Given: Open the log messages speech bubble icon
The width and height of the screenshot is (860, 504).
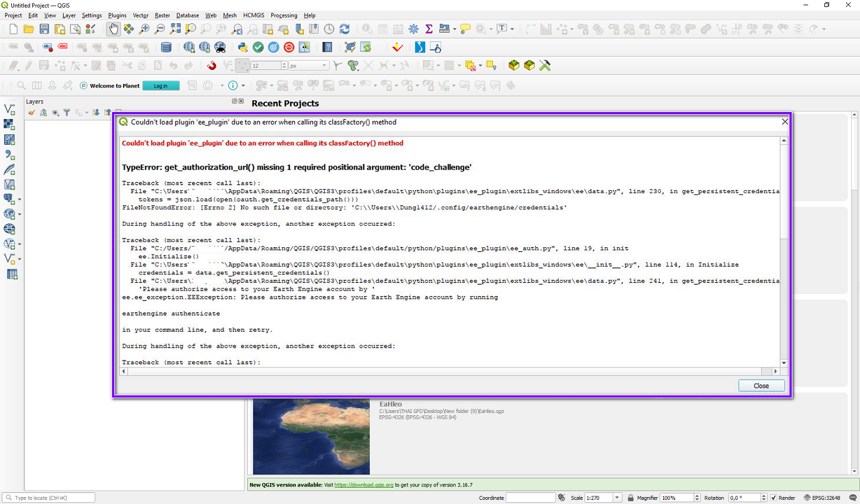Looking at the screenshot, I should (x=852, y=498).
